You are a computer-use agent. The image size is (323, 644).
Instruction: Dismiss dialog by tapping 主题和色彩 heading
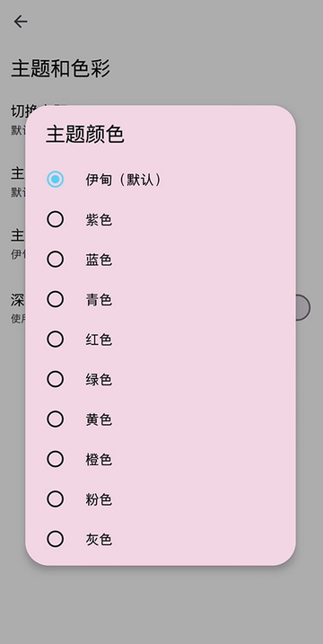point(60,68)
